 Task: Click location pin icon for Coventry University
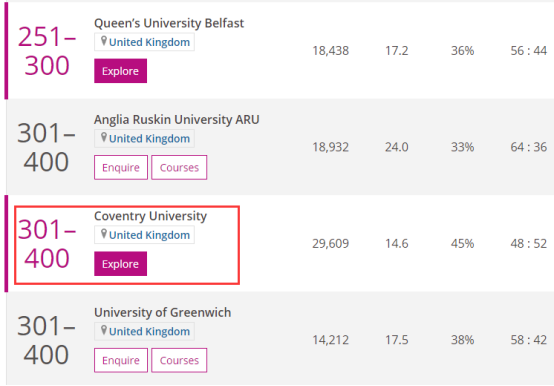pyautogui.click(x=104, y=234)
